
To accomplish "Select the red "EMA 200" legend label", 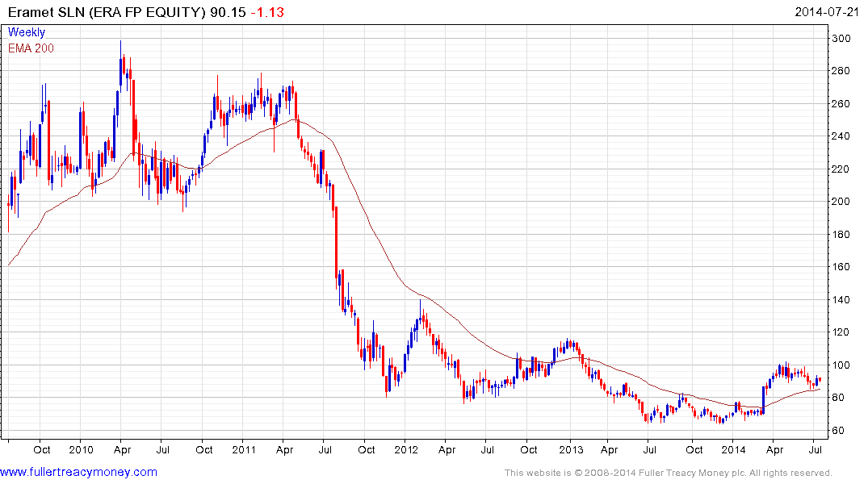I will coord(31,48).
